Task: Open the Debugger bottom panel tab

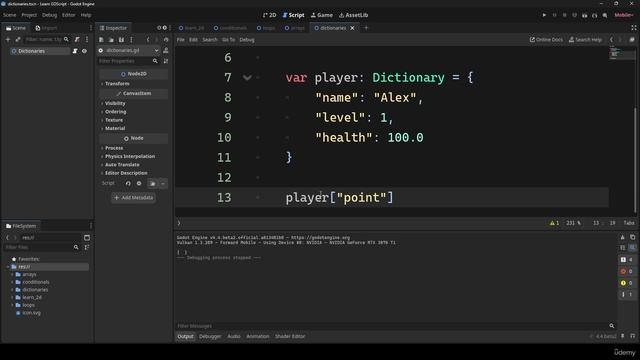Action: (x=210, y=336)
